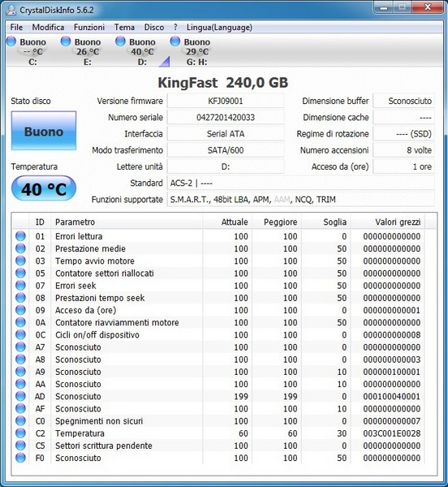This screenshot has height=487, width=448.
Task: Click the Lettere unità field showing D:
Action: click(226, 166)
